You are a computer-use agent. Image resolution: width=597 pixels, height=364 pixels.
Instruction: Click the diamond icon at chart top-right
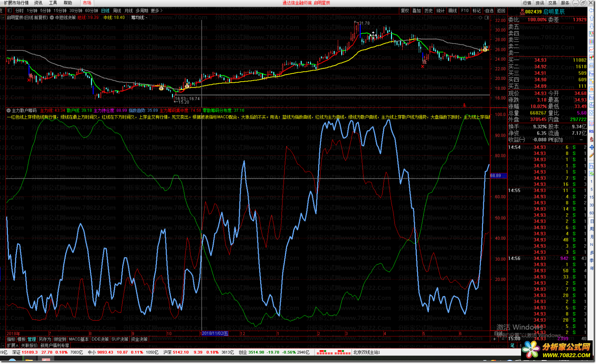481,17
